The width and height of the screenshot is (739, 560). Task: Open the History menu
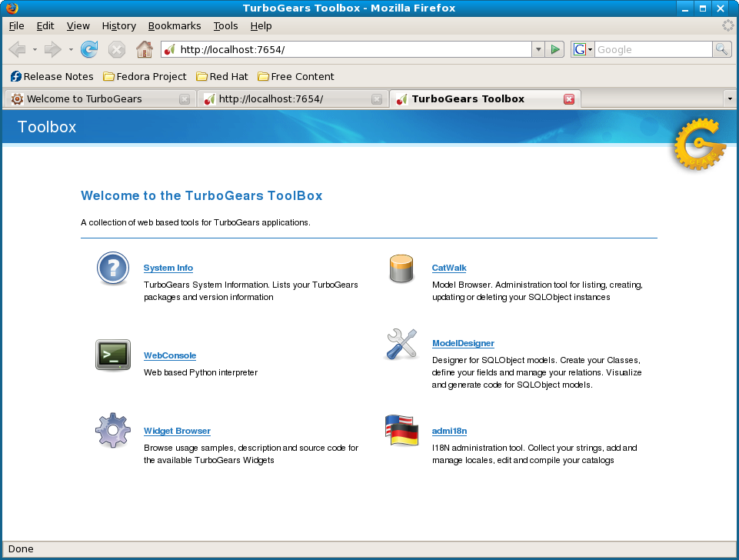click(x=118, y=26)
